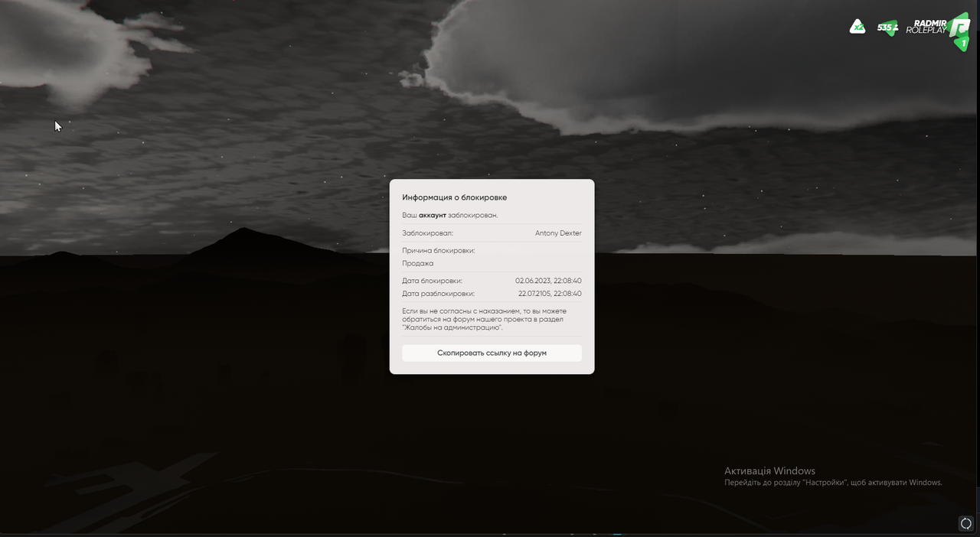Screen dimensions: 980x537
Task: Click the Заблокировал label
Action: (x=428, y=233)
